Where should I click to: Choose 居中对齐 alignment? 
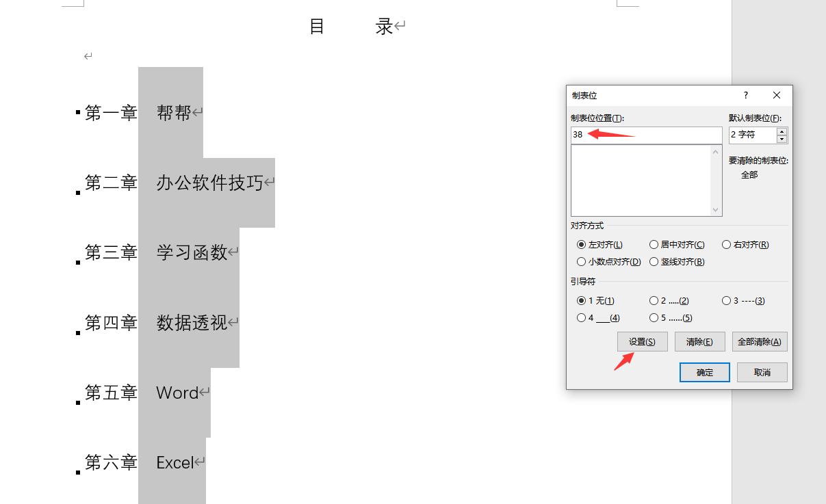[x=654, y=244]
